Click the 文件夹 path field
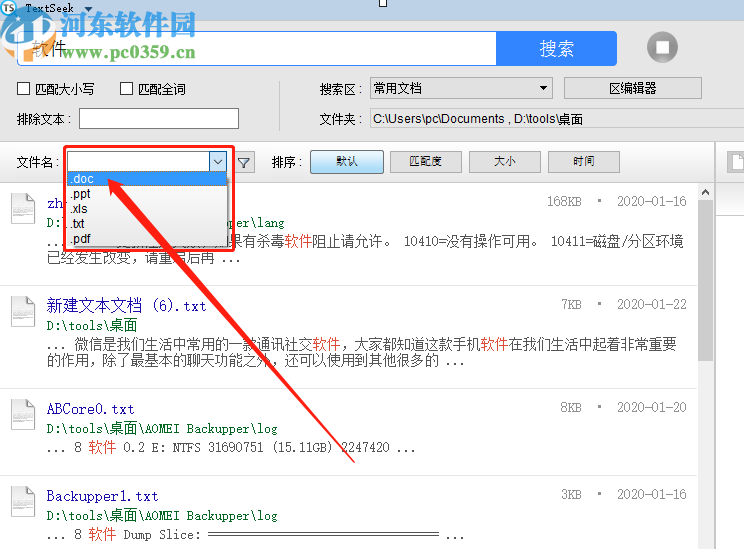This screenshot has height=549, width=744. 556,119
